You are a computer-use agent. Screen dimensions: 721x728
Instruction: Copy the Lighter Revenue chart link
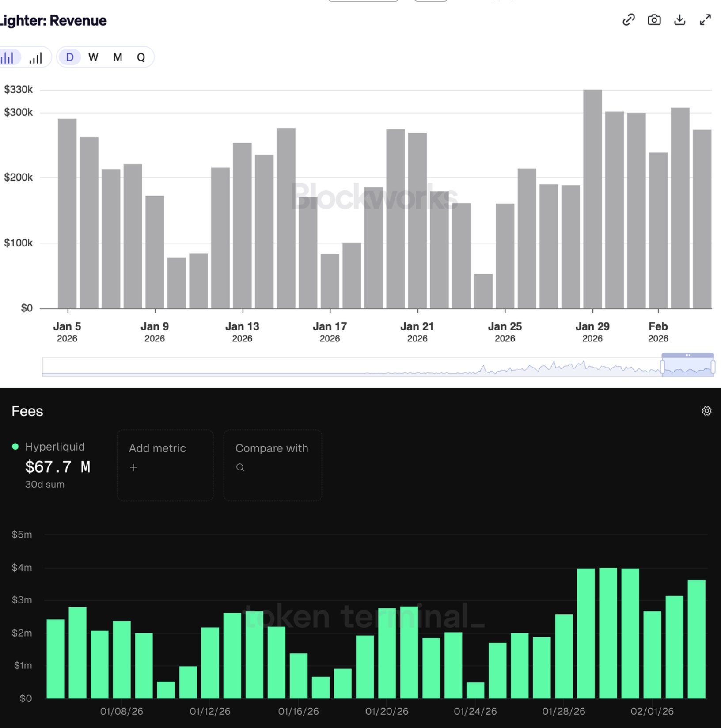click(x=628, y=20)
